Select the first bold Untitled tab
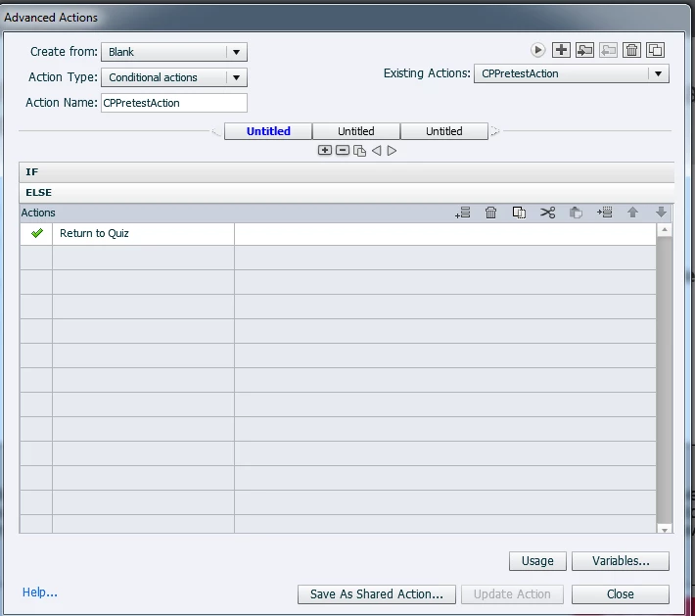 click(268, 131)
